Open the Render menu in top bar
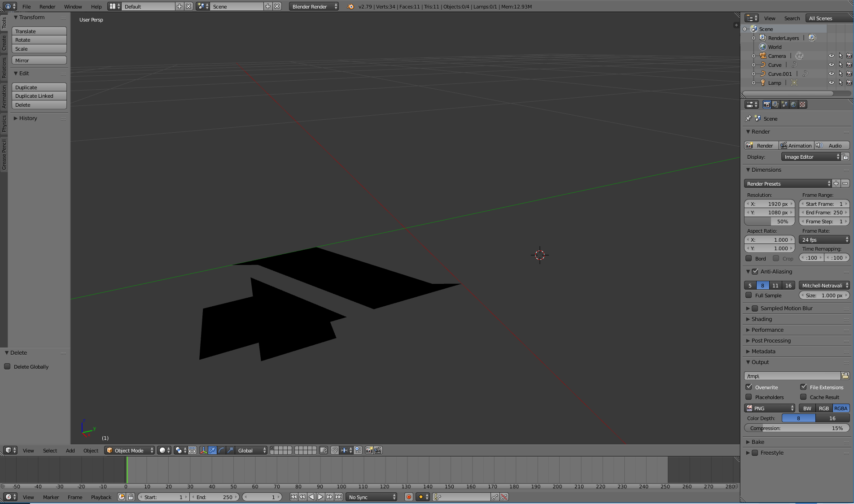Screen dimensions: 854x504 [x=47, y=6]
